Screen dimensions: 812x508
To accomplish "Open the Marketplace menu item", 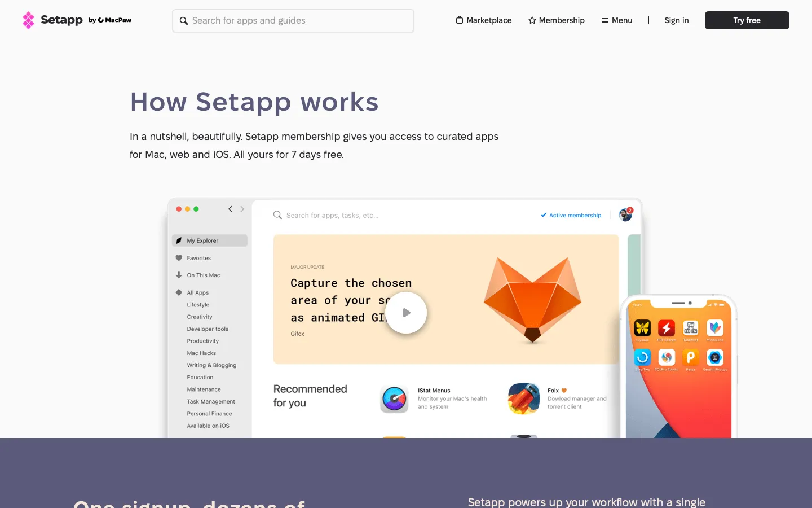I will (484, 20).
